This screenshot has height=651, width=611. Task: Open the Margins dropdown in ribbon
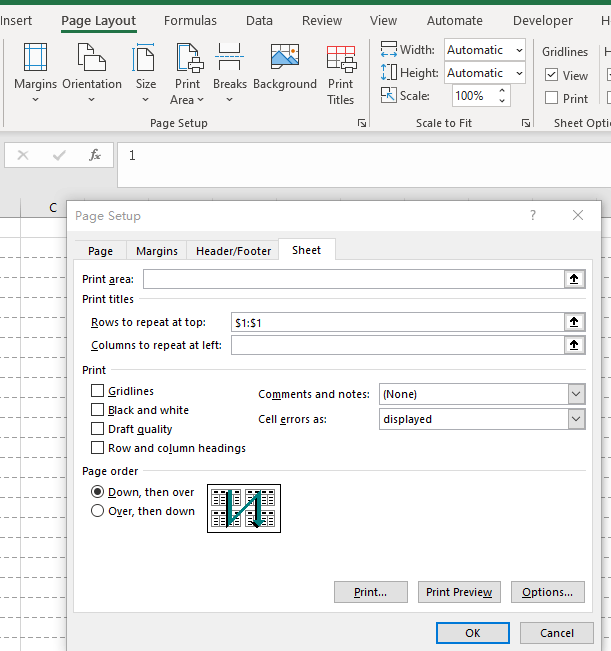[x=35, y=73]
